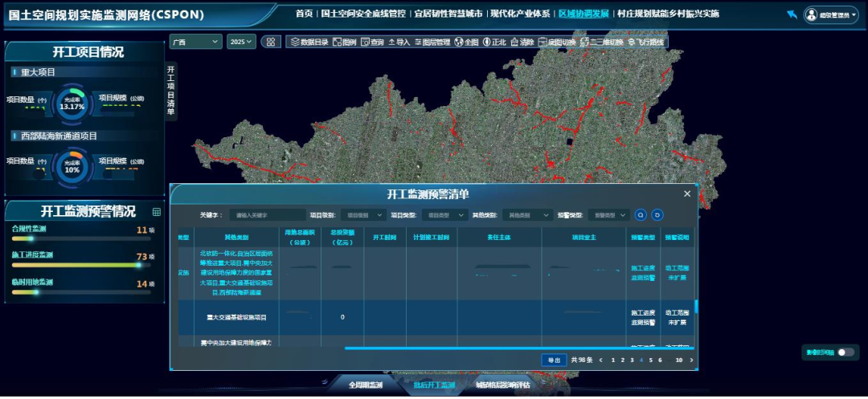
Task: Click the four-square grid menu icon
Action: click(271, 42)
